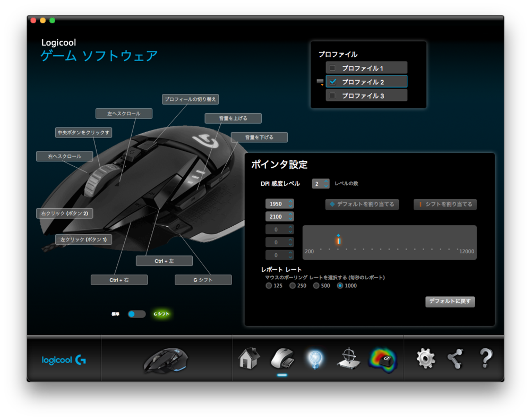Click the 右へスクロール assignment label
This screenshot has width=531, height=420.
click(x=65, y=156)
